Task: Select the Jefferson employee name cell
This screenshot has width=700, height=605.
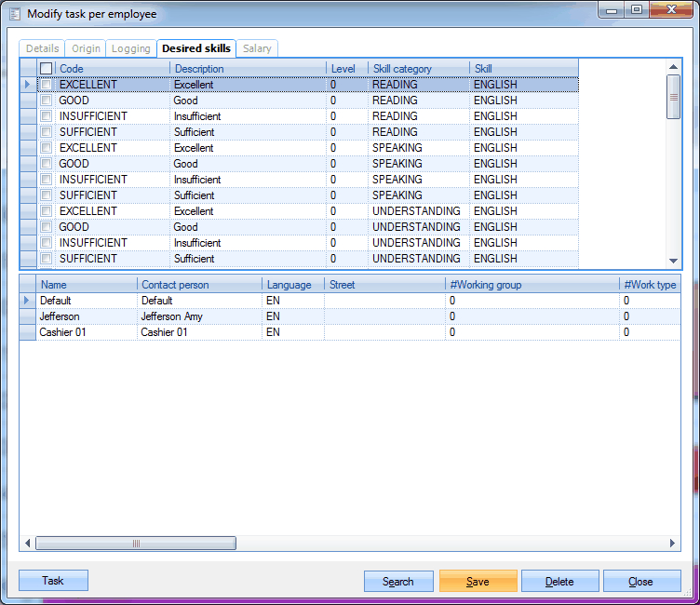Action: 87,316
